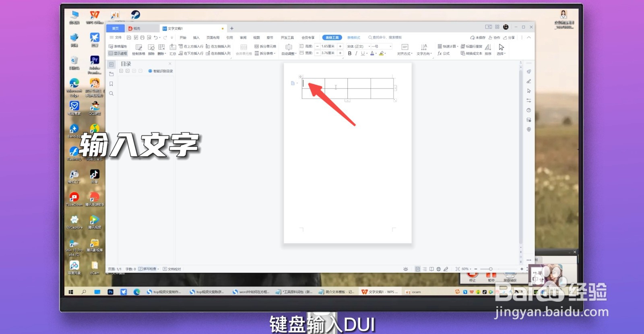Click the Formula fx button (公式)
644x334 pixels.
tap(444, 53)
